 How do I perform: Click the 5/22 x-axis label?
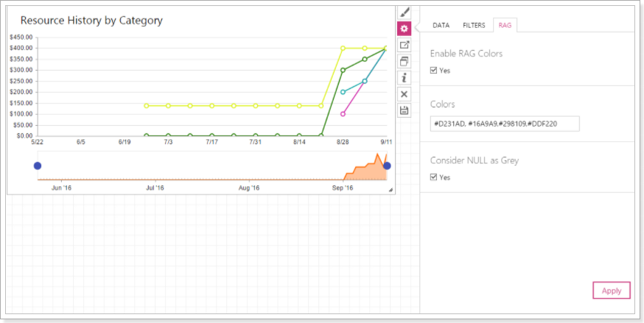click(38, 142)
